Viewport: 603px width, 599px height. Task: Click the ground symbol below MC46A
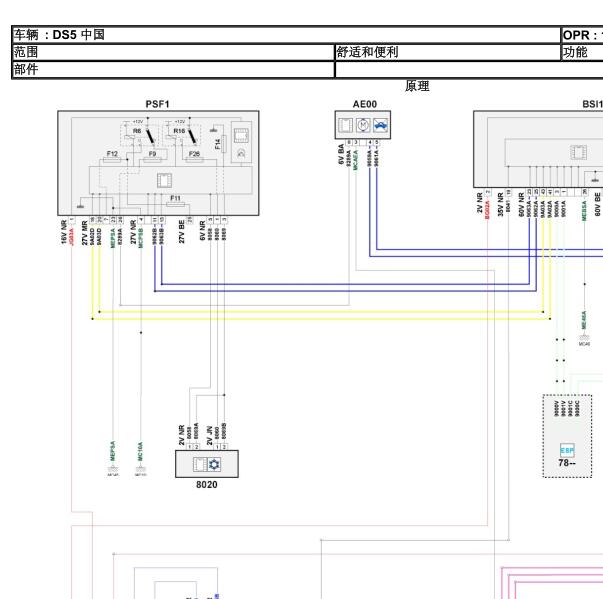tap(584, 339)
